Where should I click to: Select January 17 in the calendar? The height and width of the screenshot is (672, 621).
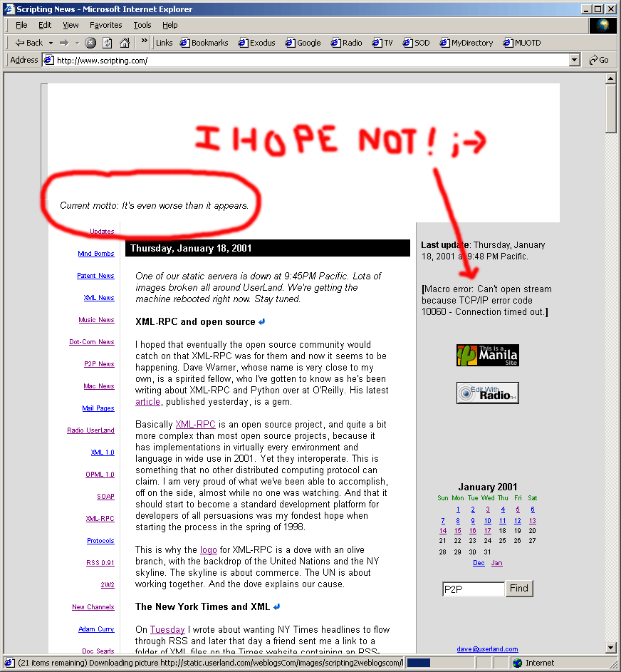[488, 531]
